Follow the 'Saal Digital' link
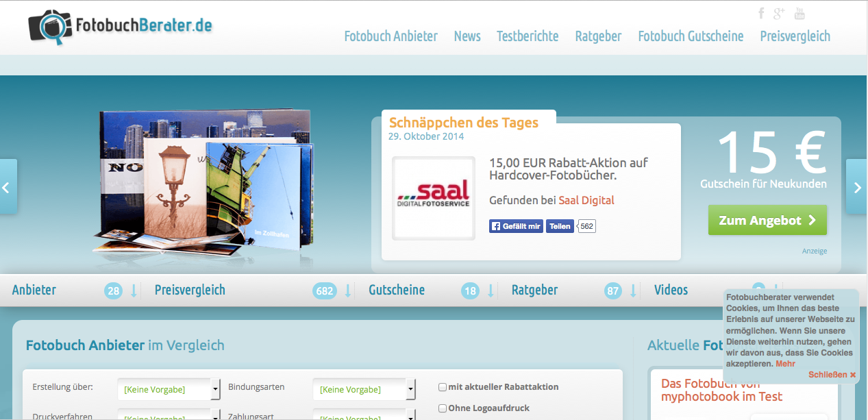 [586, 200]
